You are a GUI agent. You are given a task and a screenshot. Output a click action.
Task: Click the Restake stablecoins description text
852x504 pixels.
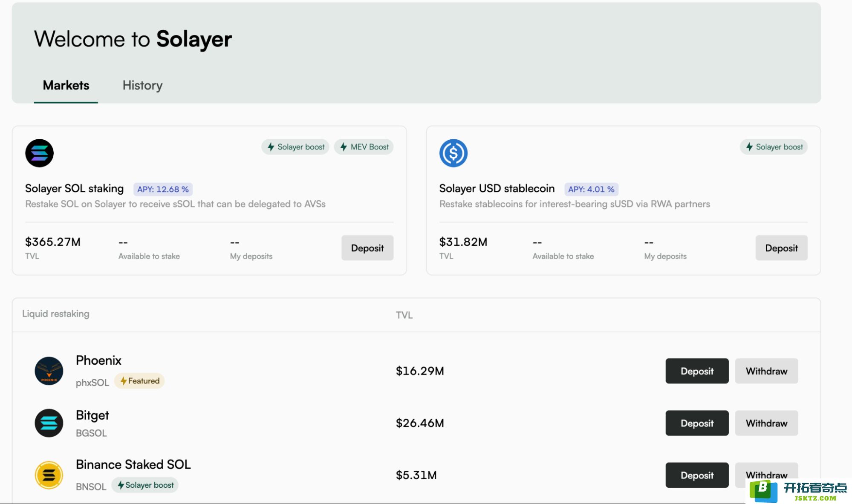(x=575, y=204)
